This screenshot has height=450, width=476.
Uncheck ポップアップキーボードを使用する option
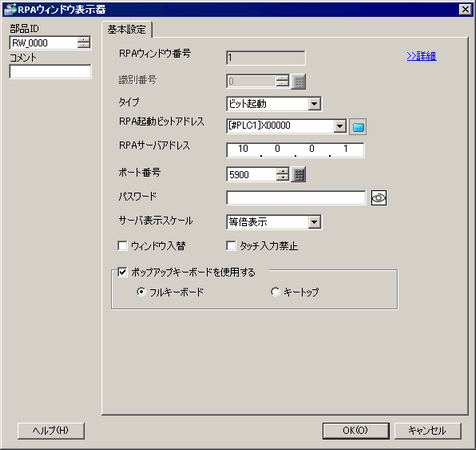click(122, 272)
